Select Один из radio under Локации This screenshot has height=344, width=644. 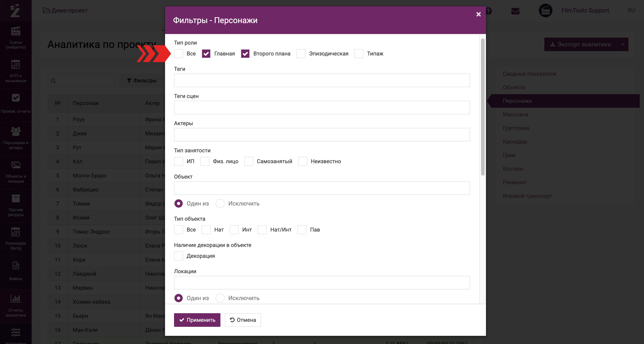[179, 298]
